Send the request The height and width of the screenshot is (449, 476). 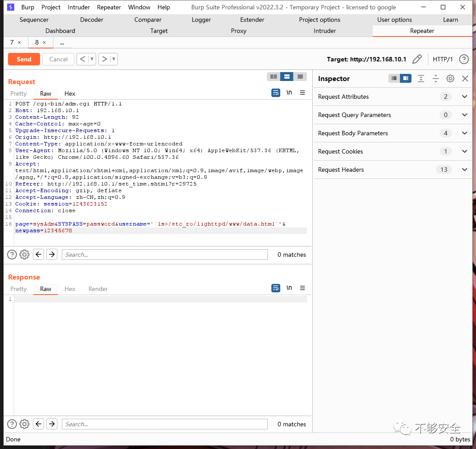(24, 59)
